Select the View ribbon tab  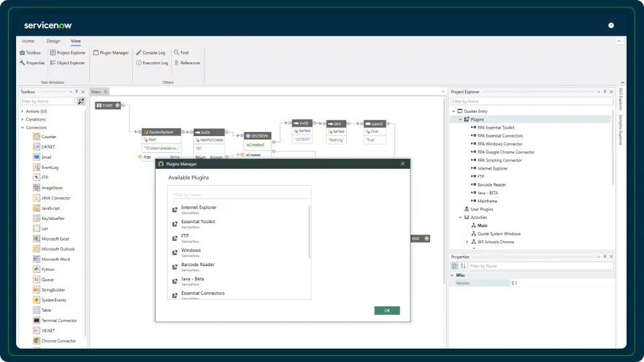[x=76, y=41]
